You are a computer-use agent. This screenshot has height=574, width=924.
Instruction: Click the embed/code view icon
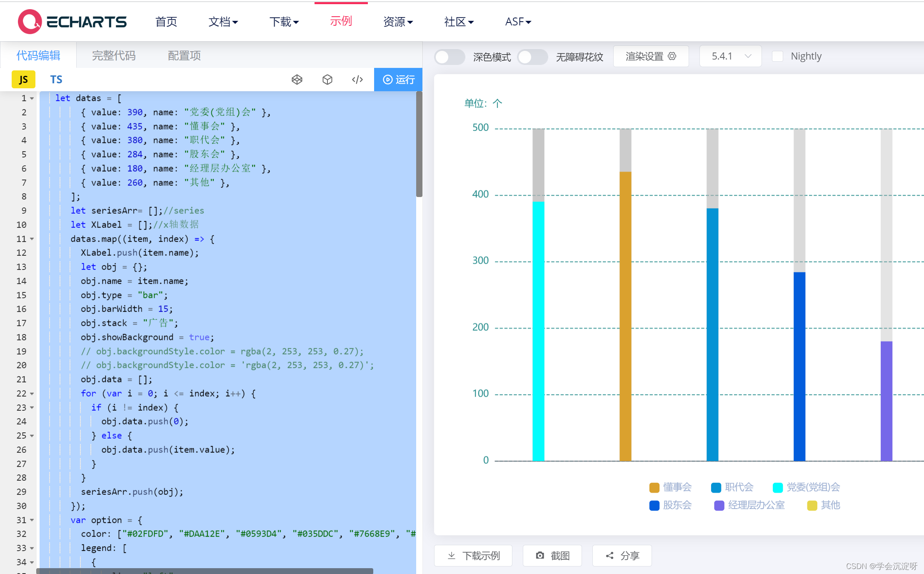[358, 80]
